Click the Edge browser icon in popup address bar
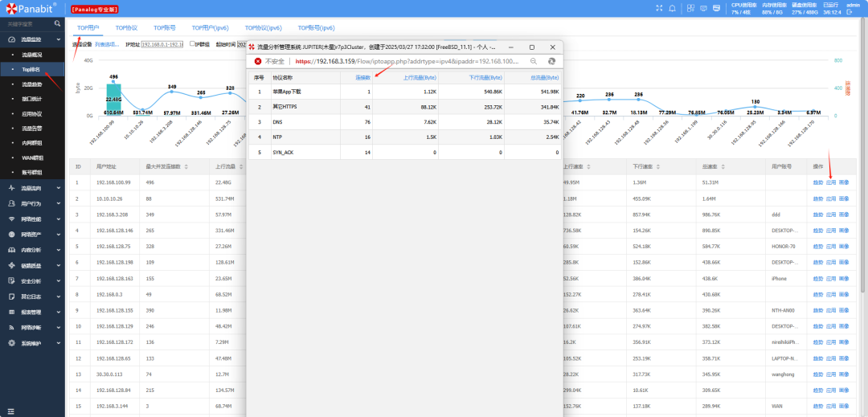The height and width of the screenshot is (417, 868). (551, 61)
